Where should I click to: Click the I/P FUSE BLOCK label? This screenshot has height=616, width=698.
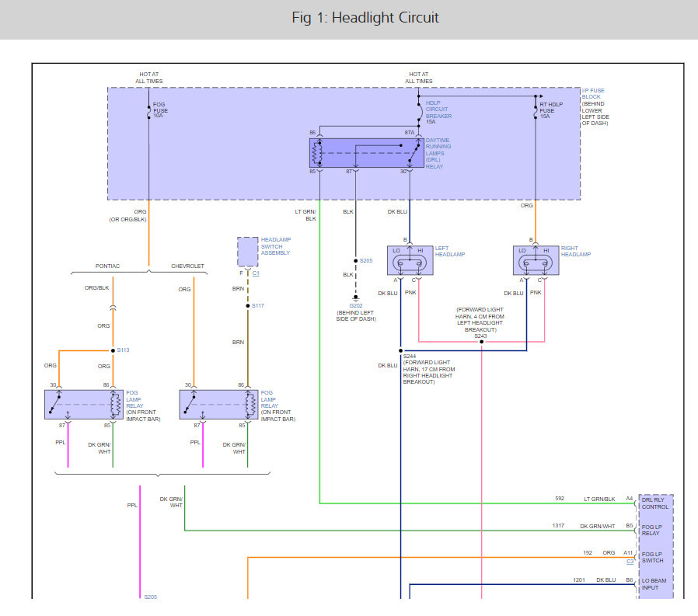pos(593,93)
